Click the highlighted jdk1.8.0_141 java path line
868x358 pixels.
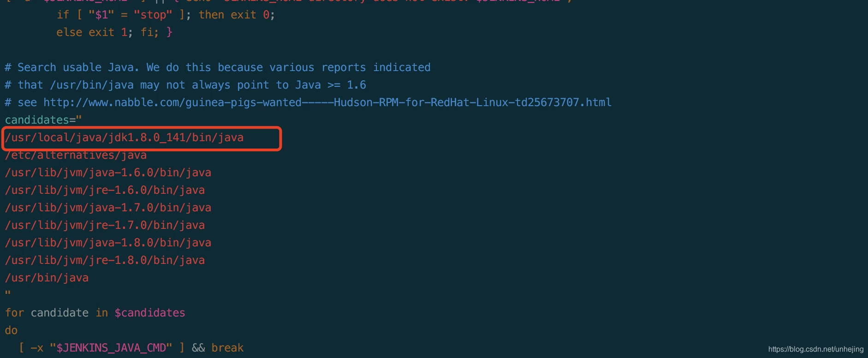[124, 137]
